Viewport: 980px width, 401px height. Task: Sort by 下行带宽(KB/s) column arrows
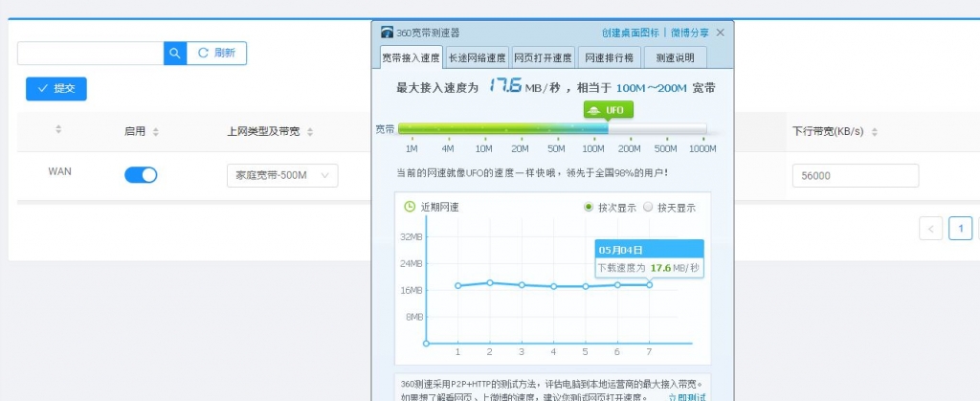click(875, 132)
